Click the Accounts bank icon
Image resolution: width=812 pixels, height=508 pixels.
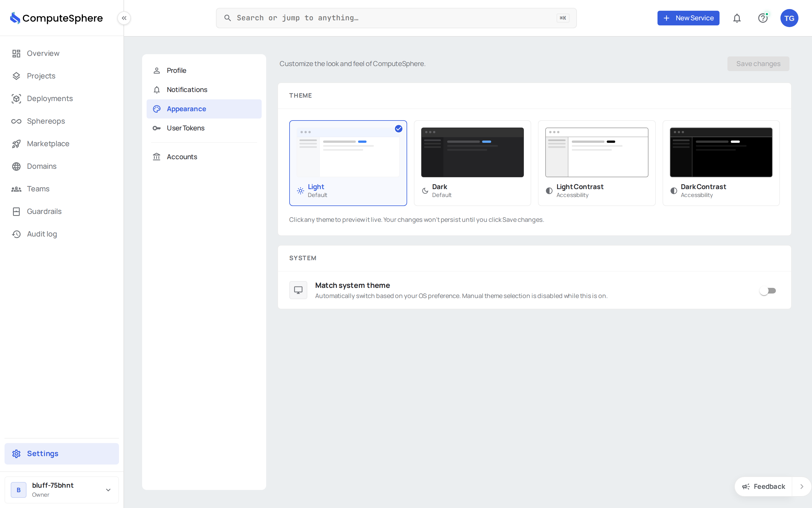point(157,157)
